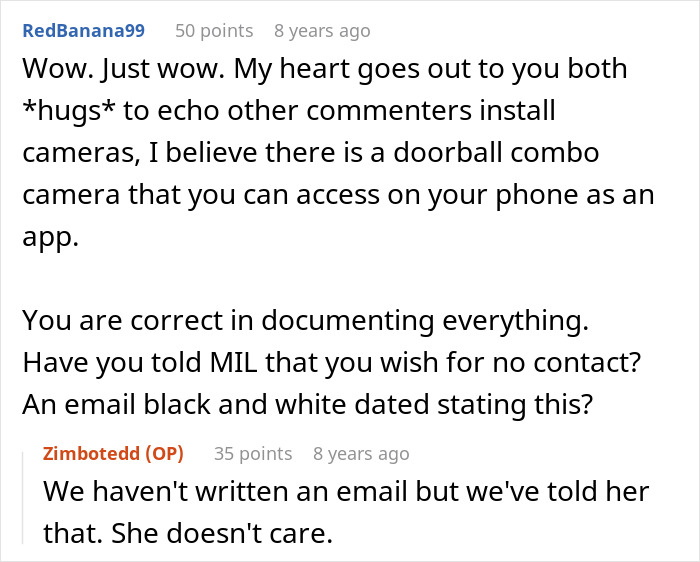This screenshot has height=562, width=700.
Task: Open the top comment's 8 years ago timestamp
Action: [x=322, y=31]
